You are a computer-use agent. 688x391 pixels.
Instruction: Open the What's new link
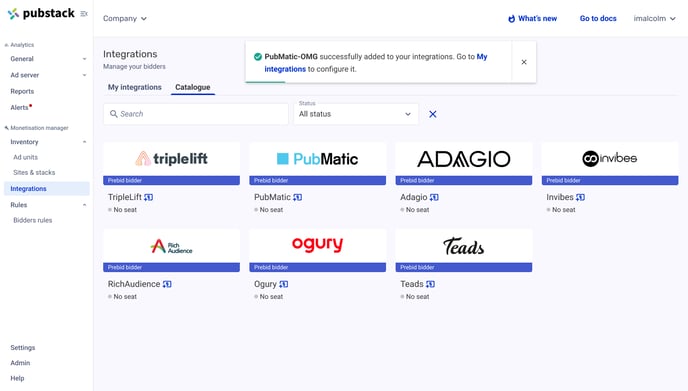coord(532,18)
